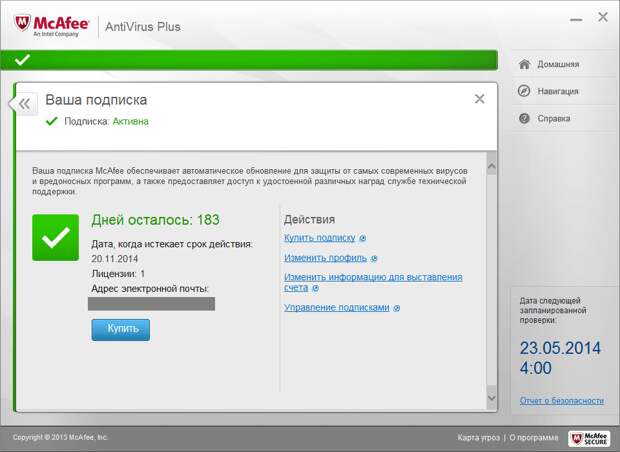The height and width of the screenshot is (452, 620).
Task: Click the green status bar checkmark
Action: click(x=22, y=60)
